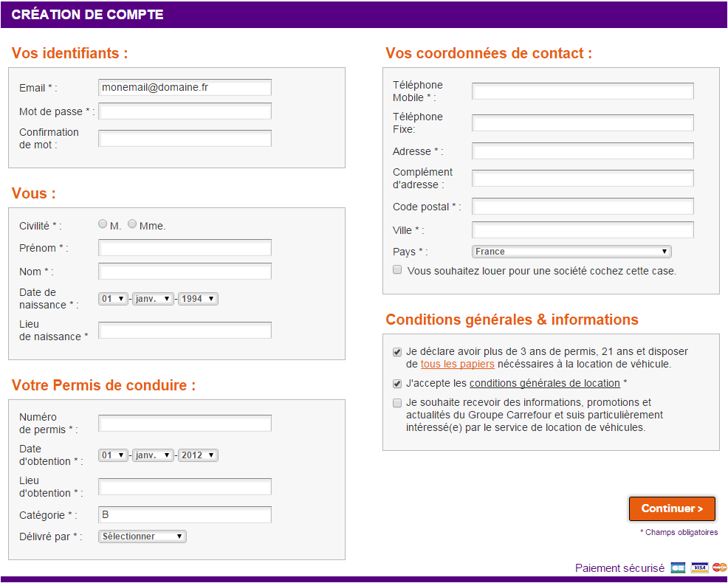Enable the Carrefour promotions newsletter checkbox

[398, 403]
